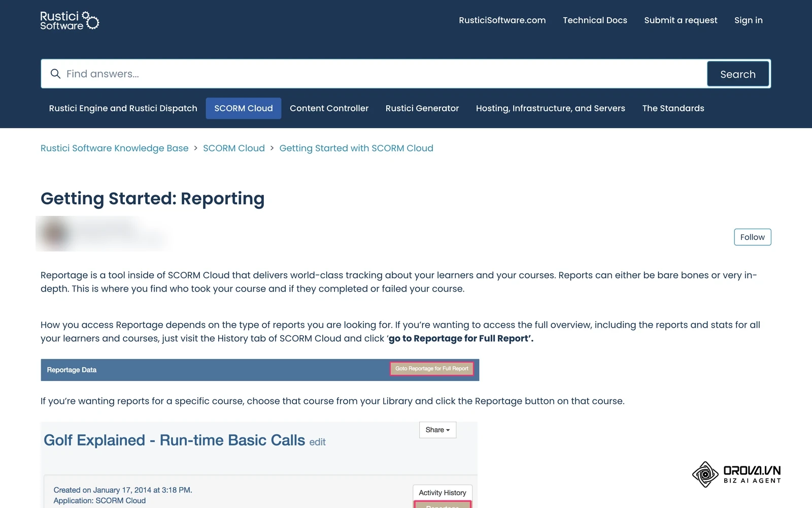Select Rustici Engine and Rustici Dispatch tab
The image size is (812, 508).
[123, 108]
